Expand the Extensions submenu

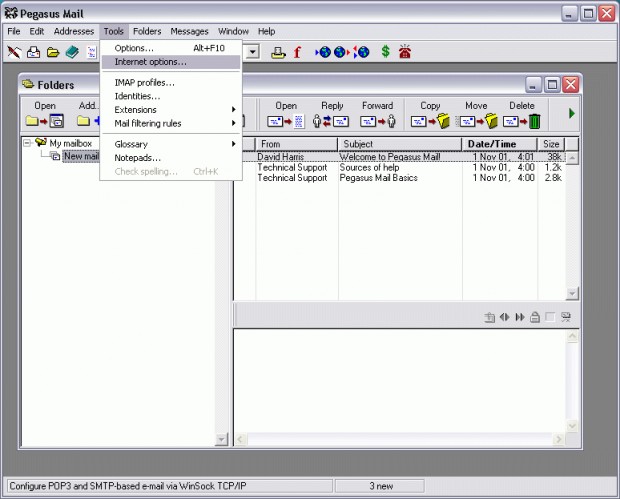click(x=171, y=110)
